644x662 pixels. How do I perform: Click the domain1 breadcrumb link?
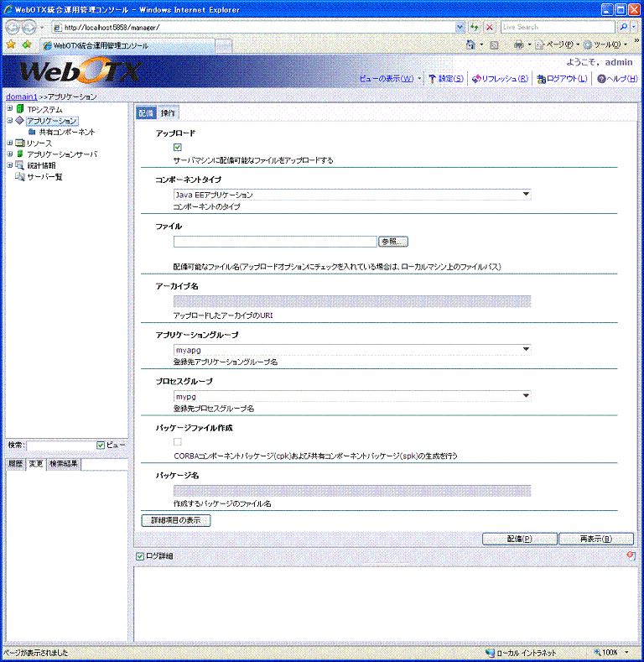[x=20, y=96]
